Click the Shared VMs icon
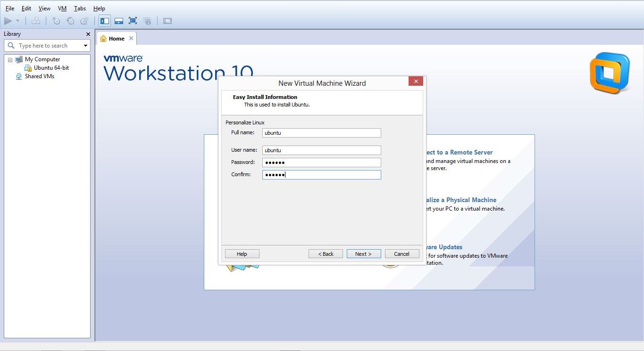 click(19, 76)
